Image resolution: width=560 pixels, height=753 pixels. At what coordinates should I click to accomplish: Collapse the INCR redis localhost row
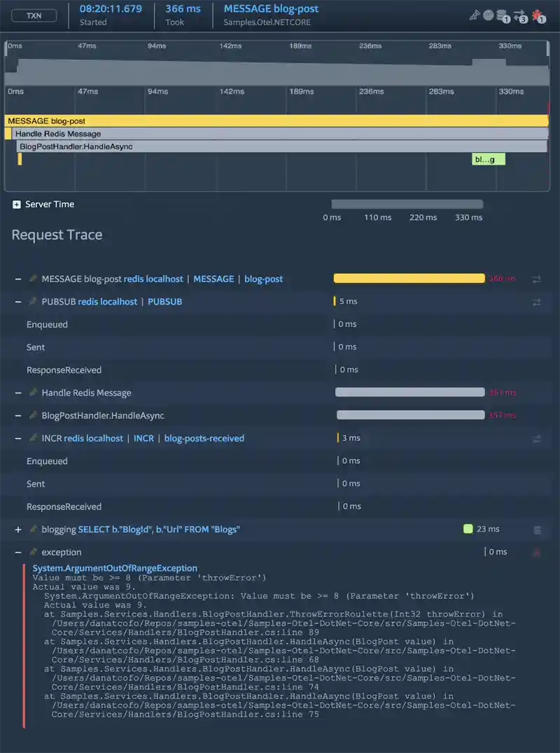click(x=18, y=438)
